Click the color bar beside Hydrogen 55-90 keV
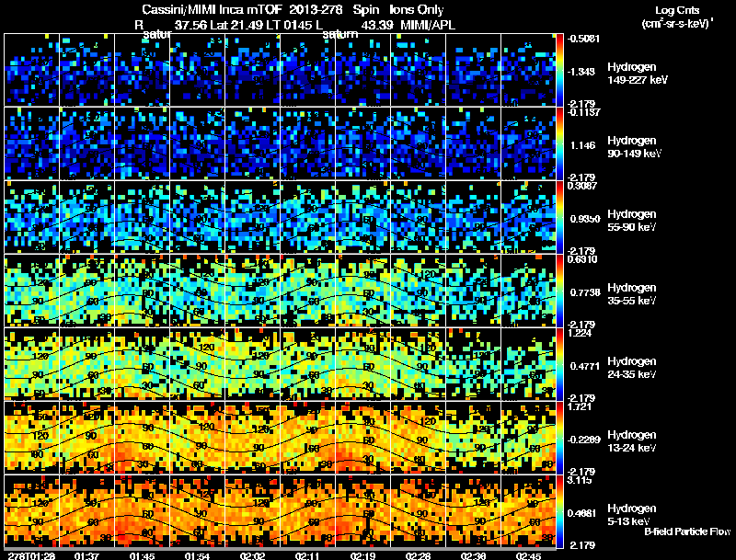This screenshot has width=736, height=560. (x=559, y=217)
